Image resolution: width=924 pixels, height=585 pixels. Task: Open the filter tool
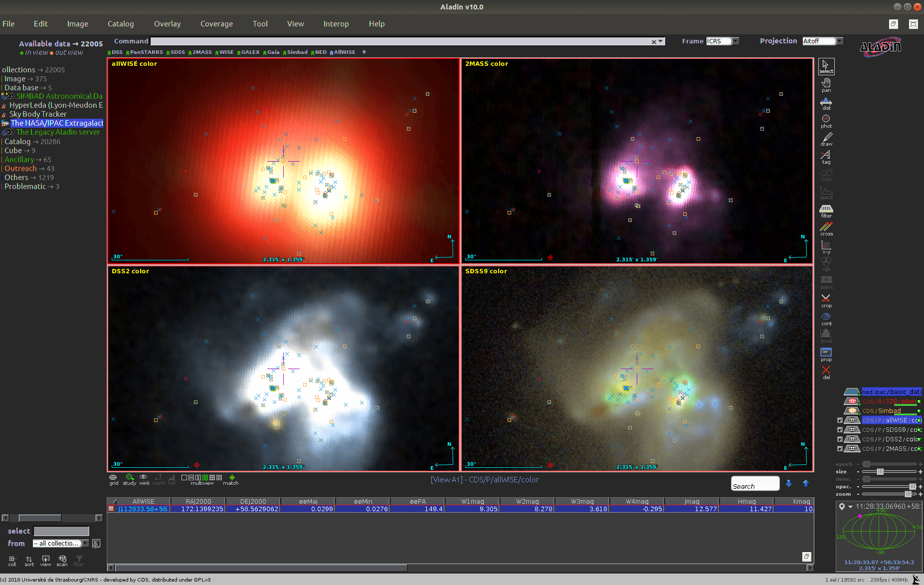pos(826,210)
